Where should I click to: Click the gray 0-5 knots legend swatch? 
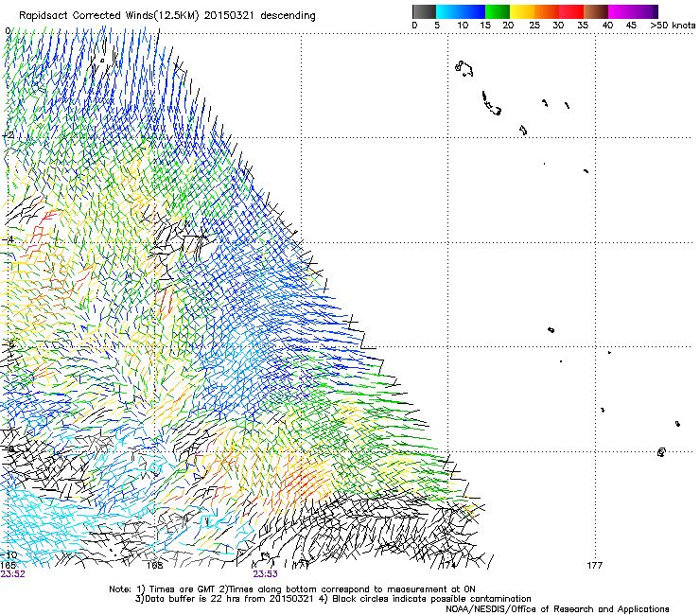(424, 11)
